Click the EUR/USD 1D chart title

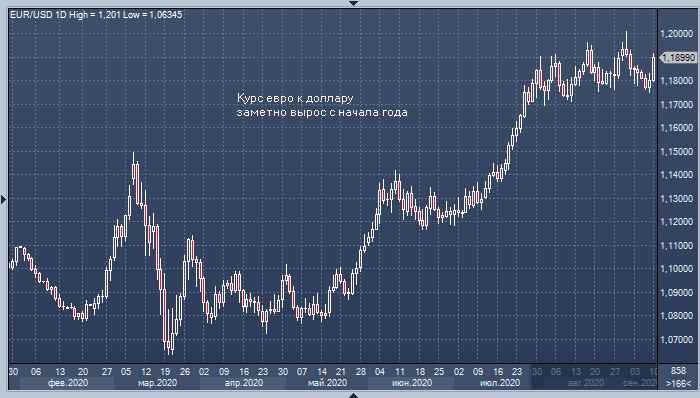[x=96, y=15]
